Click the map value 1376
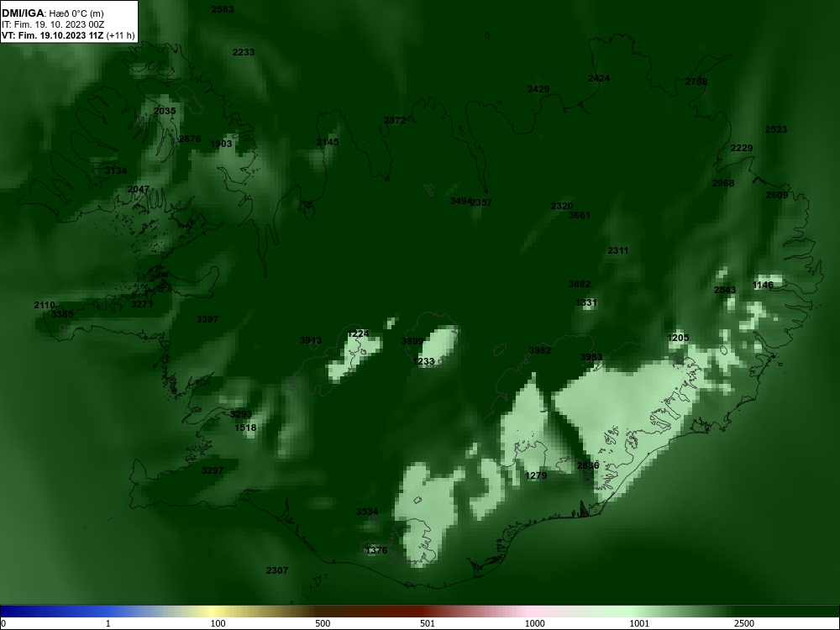Screen dimensions: 840x630 pos(376,550)
